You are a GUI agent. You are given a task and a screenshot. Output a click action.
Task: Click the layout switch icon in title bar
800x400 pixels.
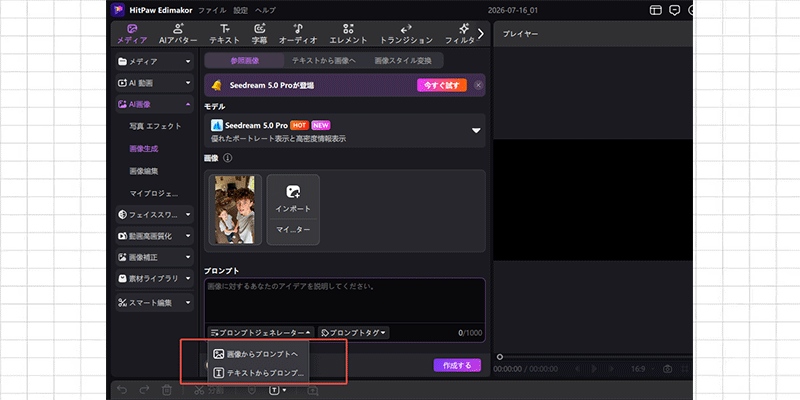click(656, 10)
